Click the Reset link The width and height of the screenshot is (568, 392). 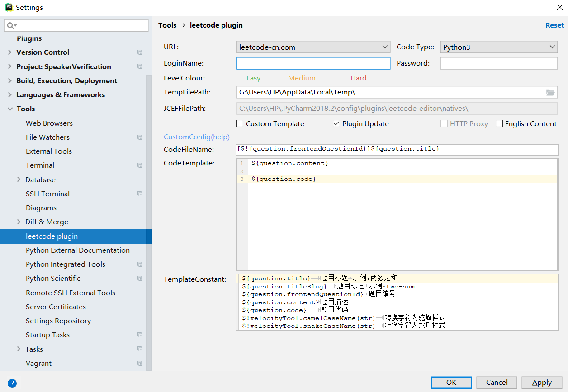click(554, 25)
